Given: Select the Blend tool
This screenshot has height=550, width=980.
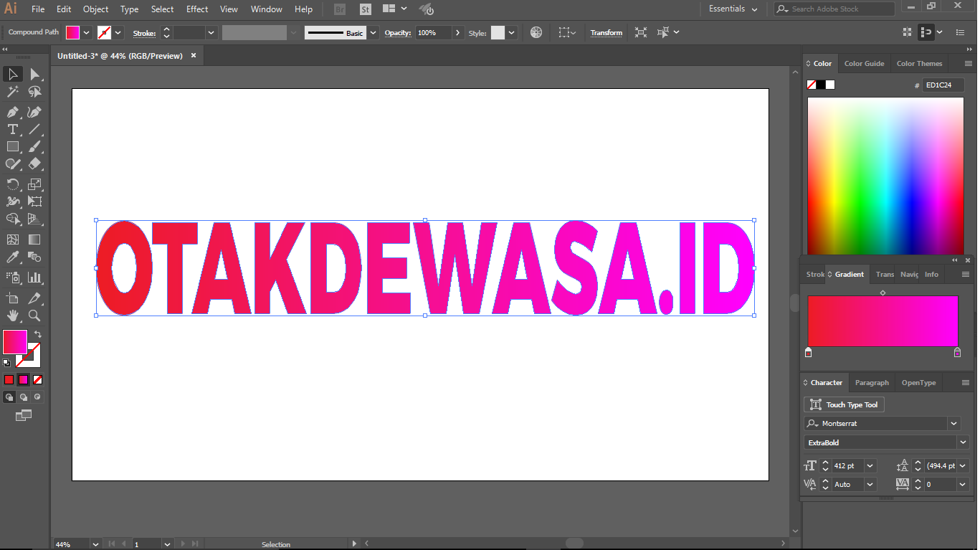Looking at the screenshot, I should (x=34, y=257).
